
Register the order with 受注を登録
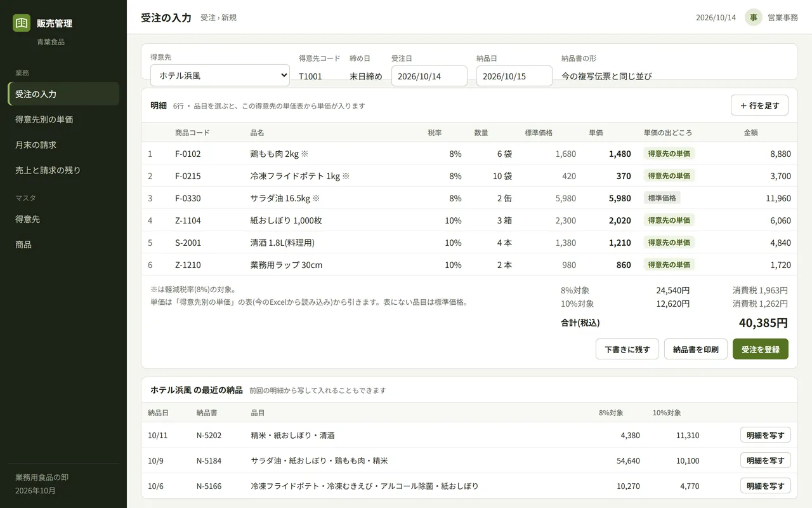[x=761, y=349]
